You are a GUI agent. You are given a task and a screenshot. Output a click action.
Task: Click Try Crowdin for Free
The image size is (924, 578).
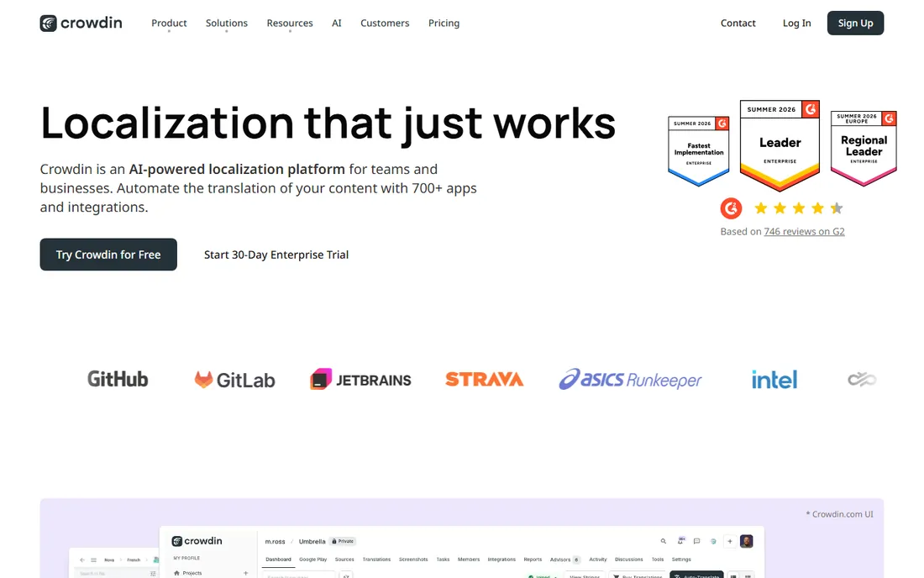click(108, 255)
